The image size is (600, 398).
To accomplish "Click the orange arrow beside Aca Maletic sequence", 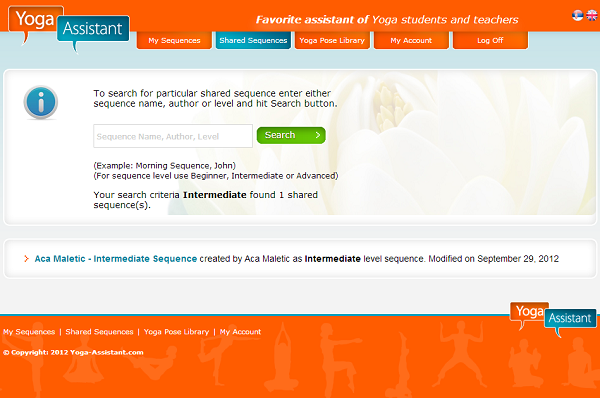I will coord(26,259).
